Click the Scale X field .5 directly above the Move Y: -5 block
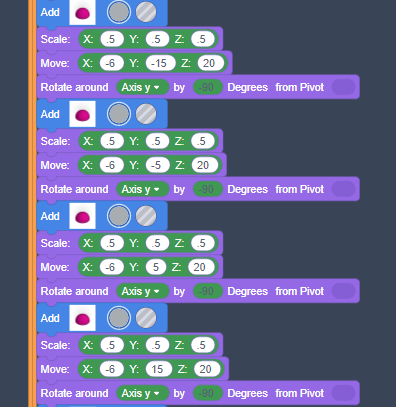The image size is (396, 407). (x=112, y=141)
